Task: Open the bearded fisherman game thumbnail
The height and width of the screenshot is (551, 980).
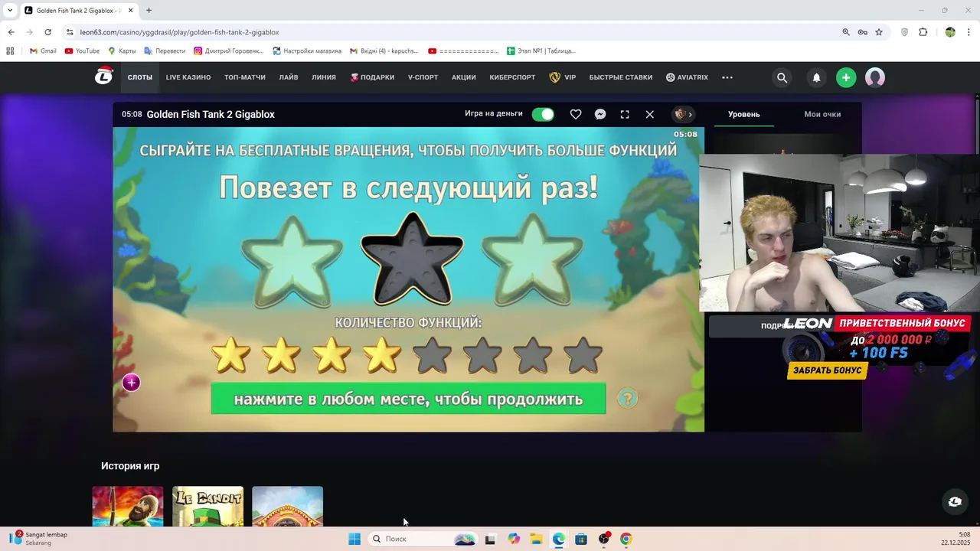Action: click(128, 506)
